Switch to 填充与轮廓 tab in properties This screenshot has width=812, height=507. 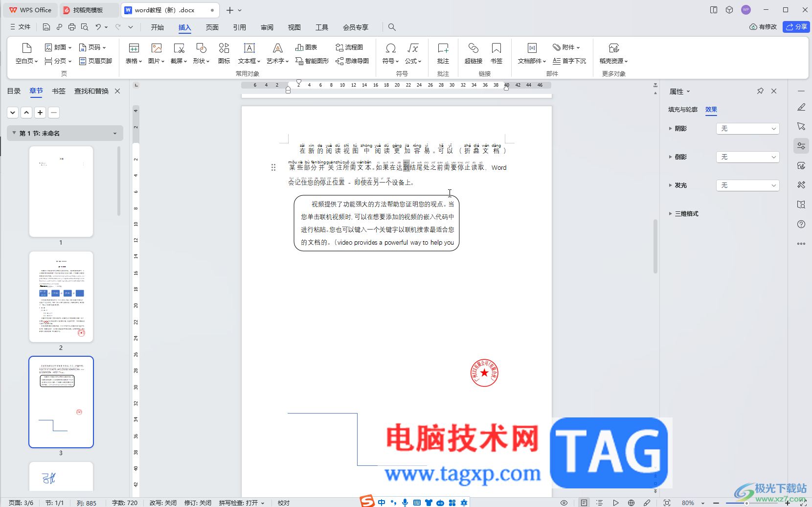point(683,110)
